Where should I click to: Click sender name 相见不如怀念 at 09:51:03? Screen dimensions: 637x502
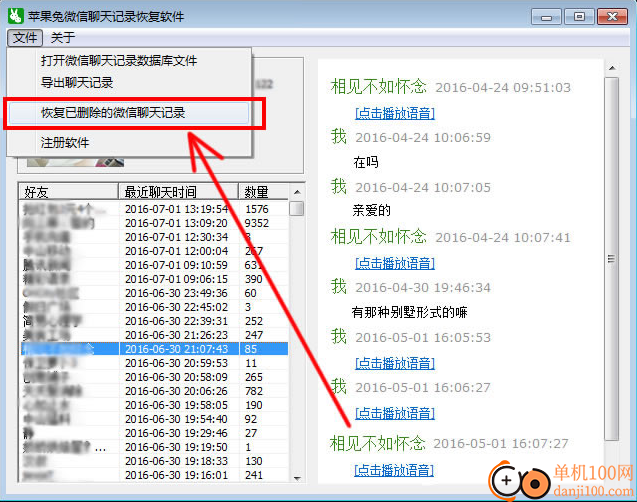pyautogui.click(x=379, y=87)
